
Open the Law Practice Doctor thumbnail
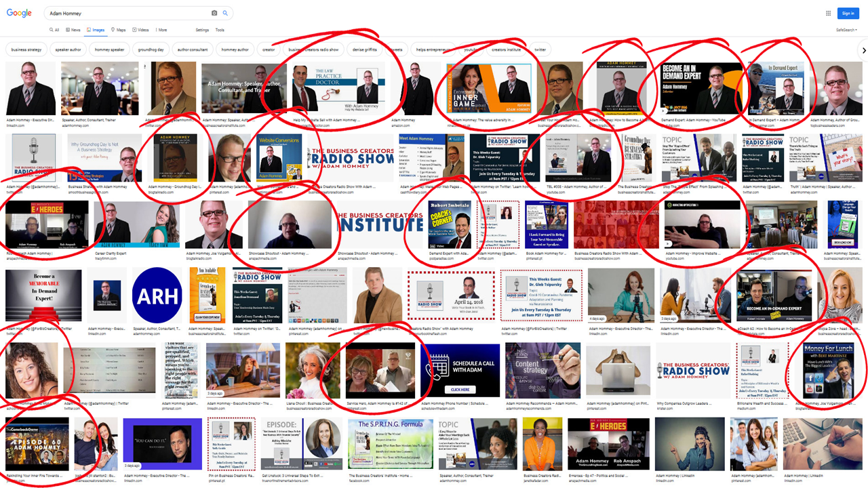(x=338, y=89)
